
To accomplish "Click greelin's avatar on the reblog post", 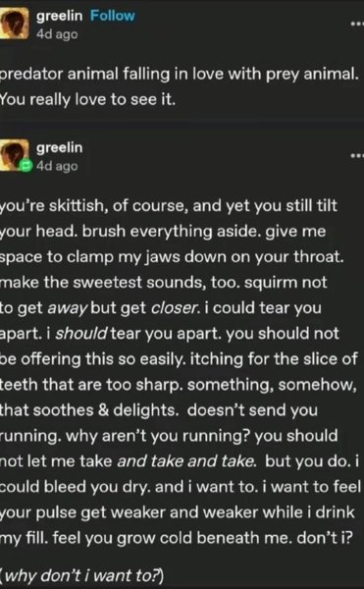I will [15, 155].
